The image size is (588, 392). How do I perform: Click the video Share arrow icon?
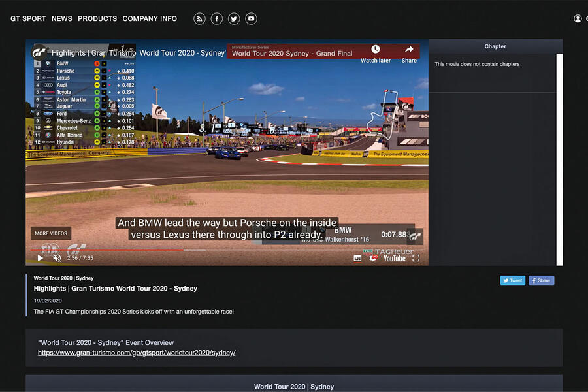click(x=409, y=49)
